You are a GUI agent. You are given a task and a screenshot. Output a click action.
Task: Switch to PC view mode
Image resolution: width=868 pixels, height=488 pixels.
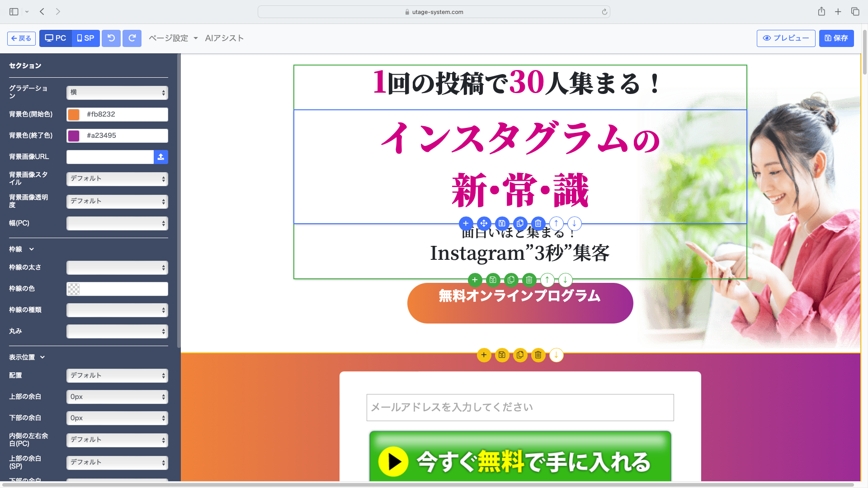tap(56, 38)
